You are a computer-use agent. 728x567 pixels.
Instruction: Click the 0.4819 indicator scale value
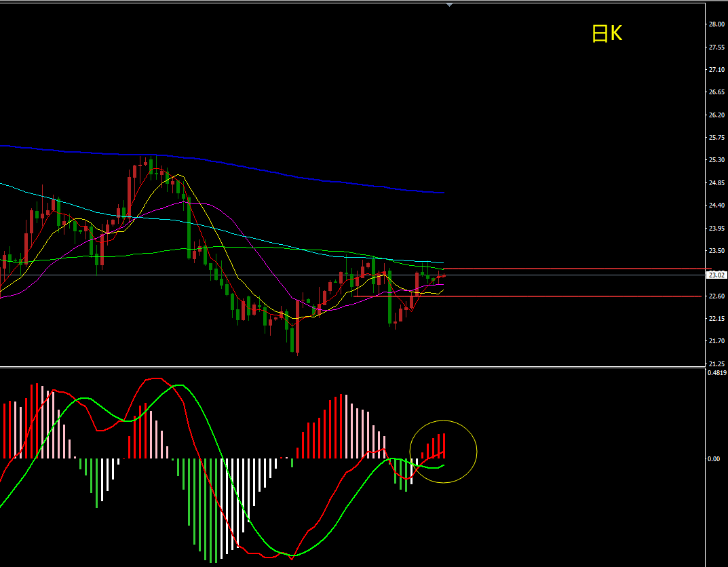[x=717, y=372]
